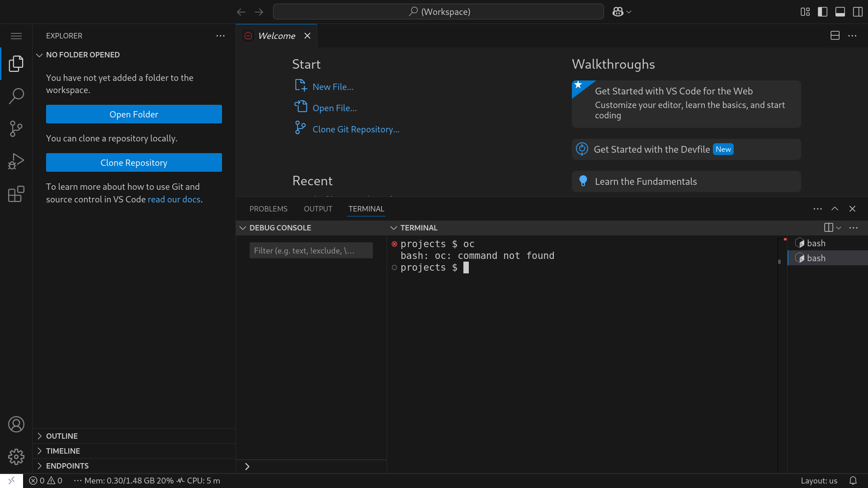Open the 'read our docs' link

coord(174,199)
